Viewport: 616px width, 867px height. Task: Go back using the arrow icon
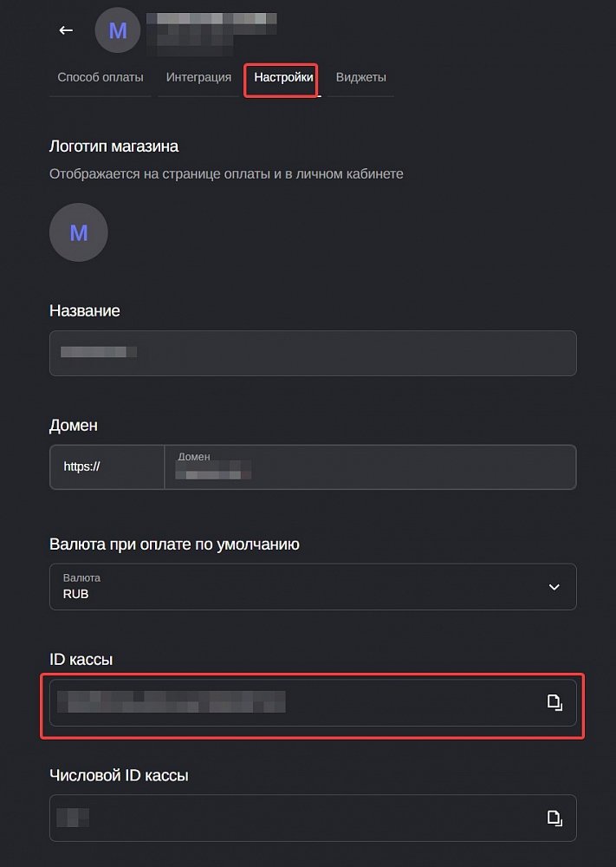coord(65,30)
